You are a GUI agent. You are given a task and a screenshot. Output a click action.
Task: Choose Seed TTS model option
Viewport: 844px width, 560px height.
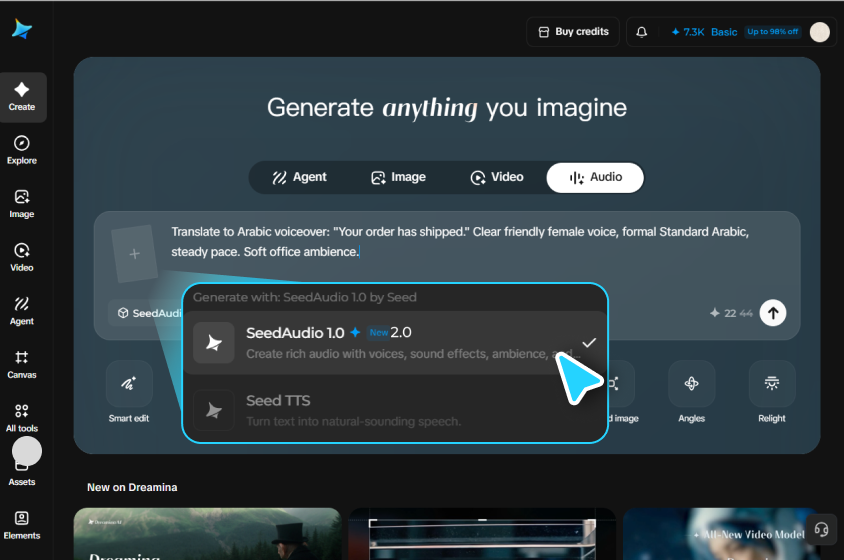396,410
